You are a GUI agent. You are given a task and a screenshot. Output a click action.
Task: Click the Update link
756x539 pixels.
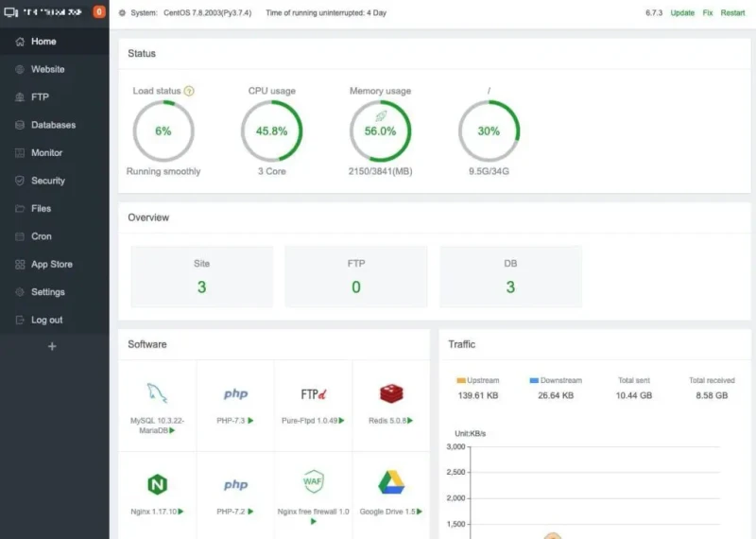point(682,13)
